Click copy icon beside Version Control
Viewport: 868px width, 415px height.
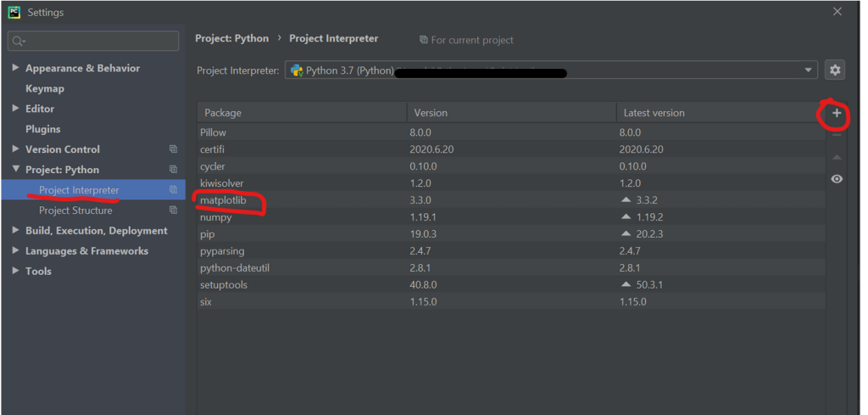(173, 149)
